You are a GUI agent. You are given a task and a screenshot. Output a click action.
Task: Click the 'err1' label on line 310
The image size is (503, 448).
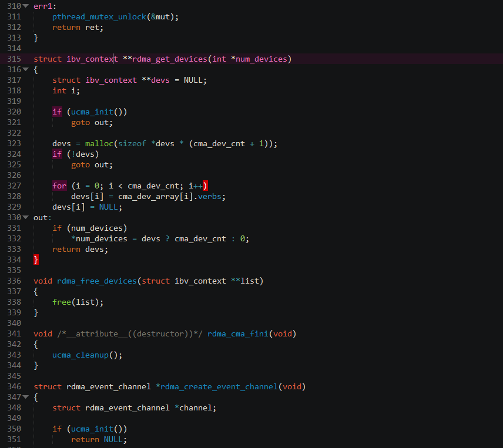tap(43, 6)
